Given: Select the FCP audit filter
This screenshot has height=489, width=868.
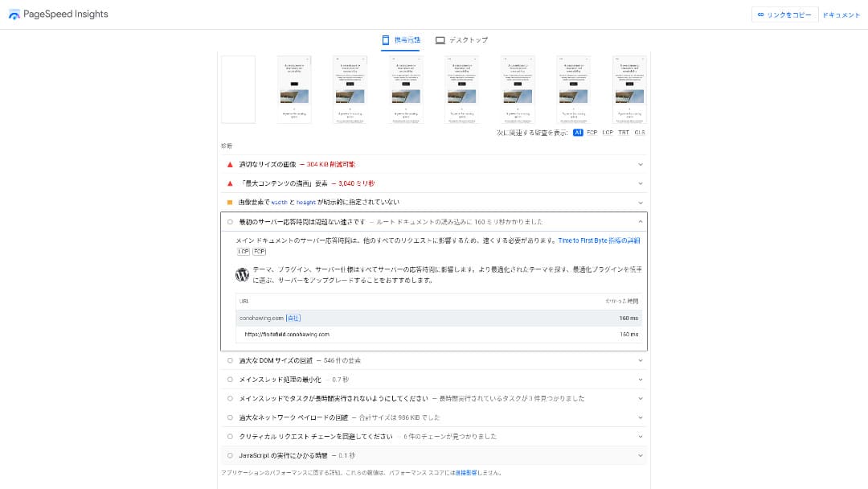Looking at the screenshot, I should [592, 132].
